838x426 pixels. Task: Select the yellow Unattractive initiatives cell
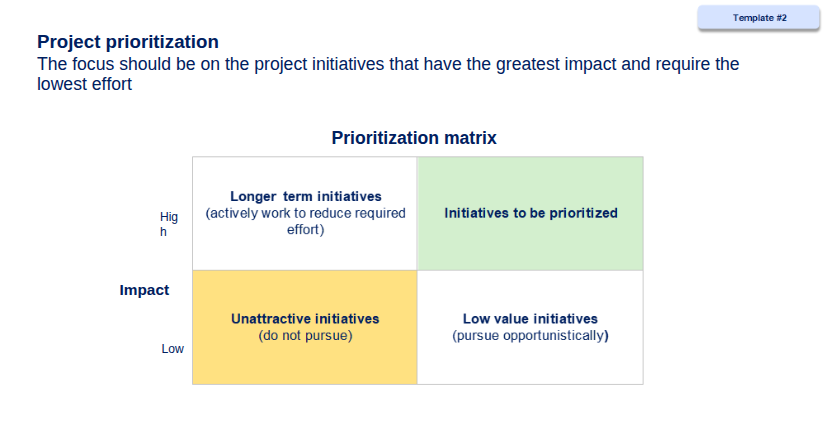tap(305, 327)
